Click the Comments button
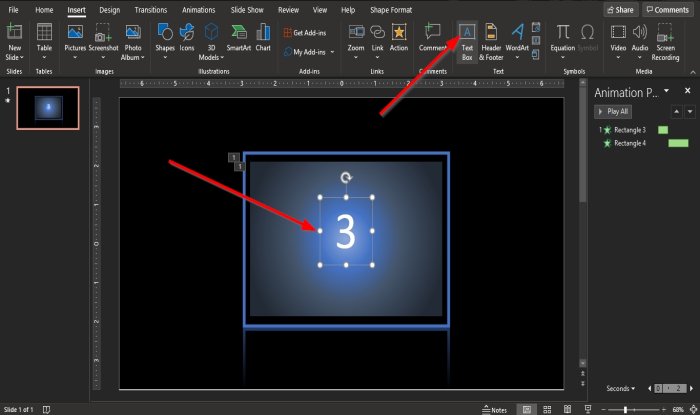The width and height of the screenshot is (700, 415). pyautogui.click(x=668, y=10)
